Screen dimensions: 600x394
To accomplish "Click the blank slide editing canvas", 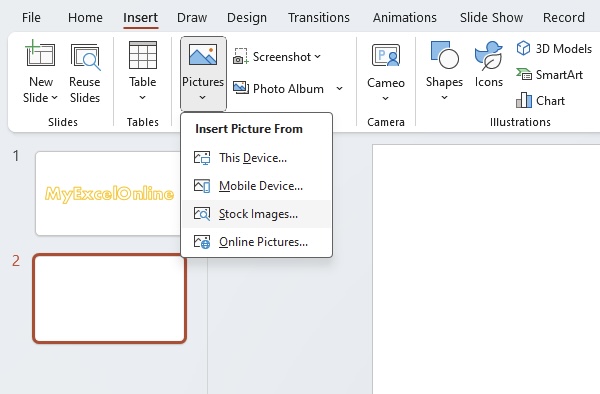I will tap(486, 269).
